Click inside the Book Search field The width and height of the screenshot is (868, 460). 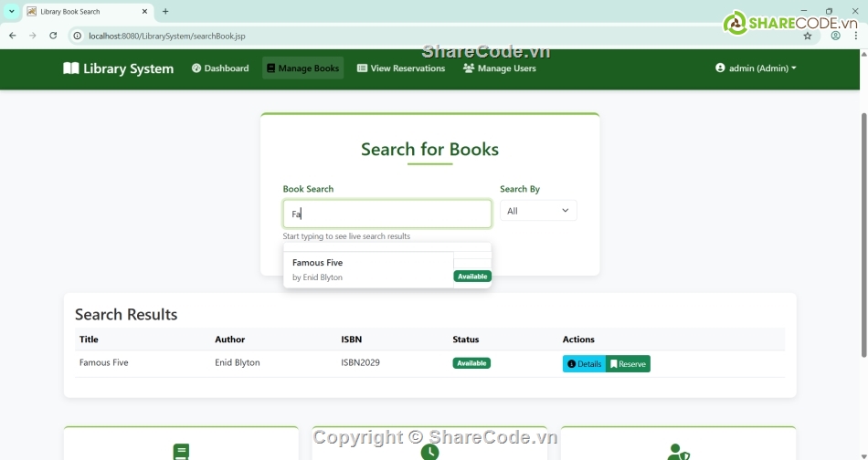[x=386, y=214]
